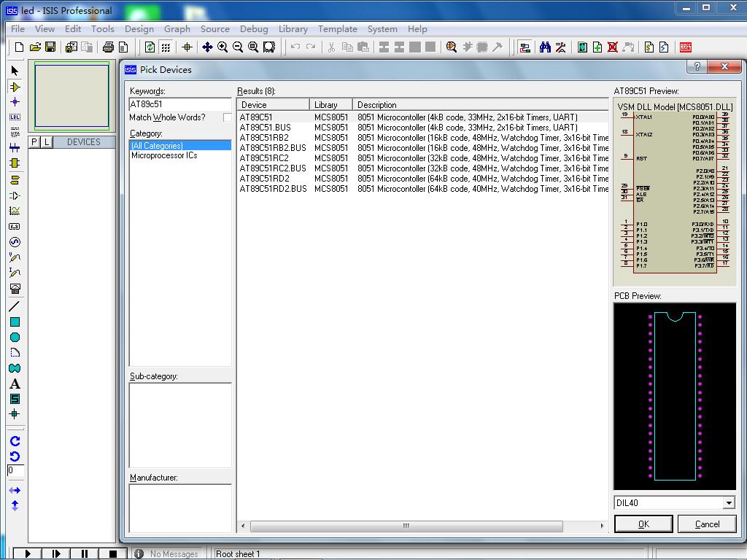Select the 2D Text 'A' tool
Viewport: 747px width, 560px height.
15,384
